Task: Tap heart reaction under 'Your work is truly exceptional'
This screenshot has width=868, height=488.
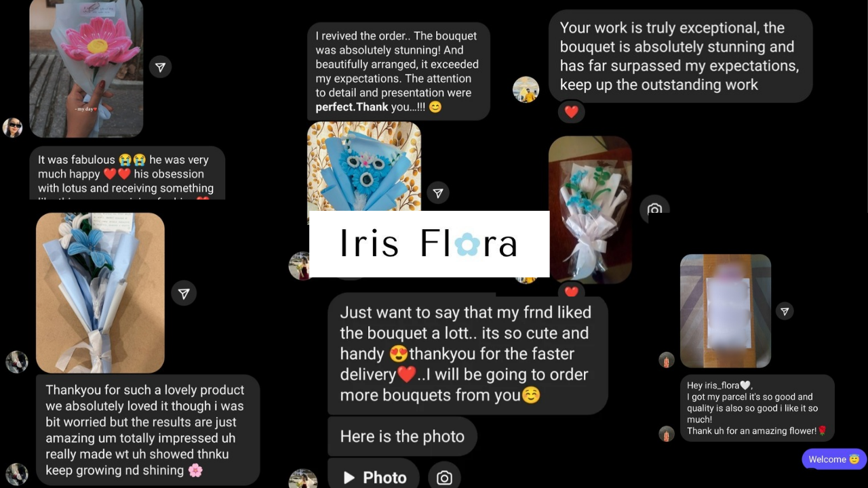Action: [x=572, y=111]
